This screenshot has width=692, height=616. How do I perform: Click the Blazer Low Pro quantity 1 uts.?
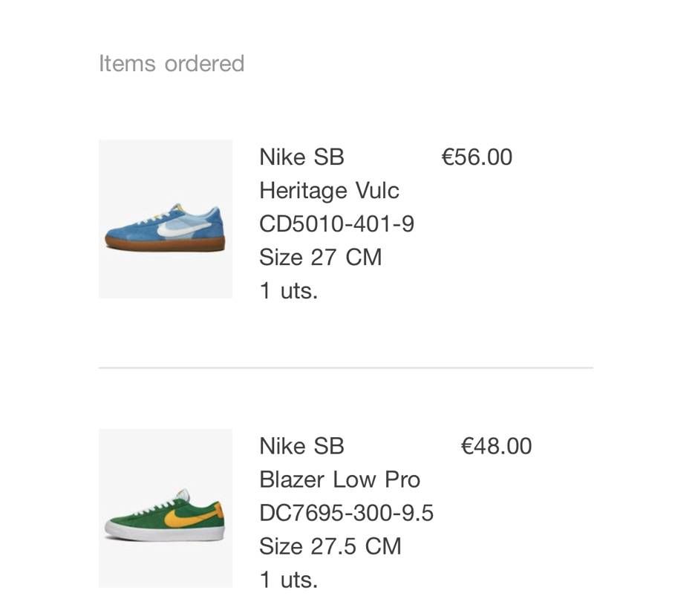[288, 580]
